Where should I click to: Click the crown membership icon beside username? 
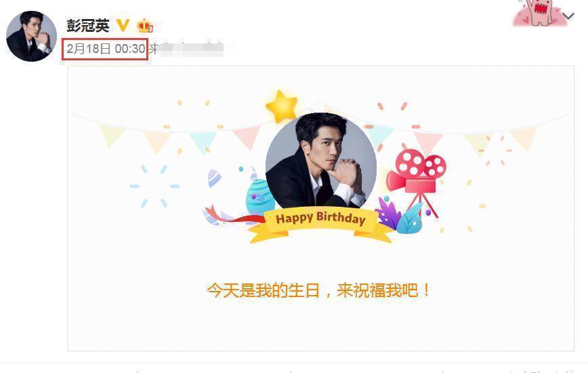[145, 26]
